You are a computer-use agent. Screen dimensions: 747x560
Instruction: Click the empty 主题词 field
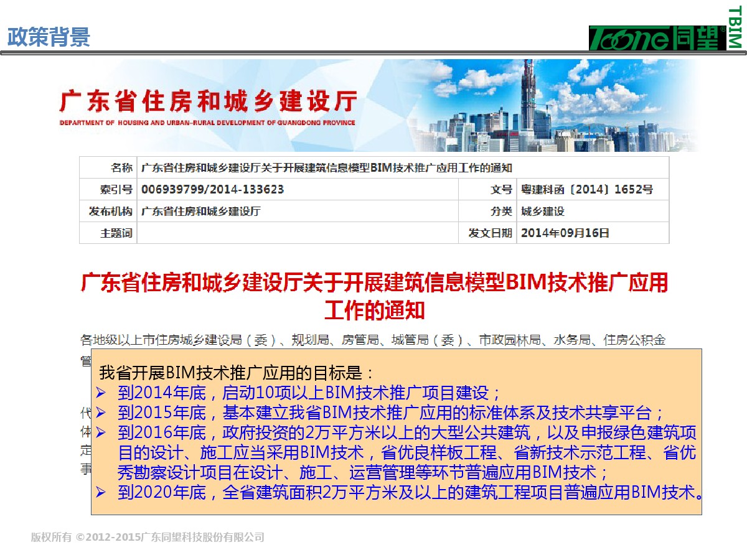click(x=298, y=233)
